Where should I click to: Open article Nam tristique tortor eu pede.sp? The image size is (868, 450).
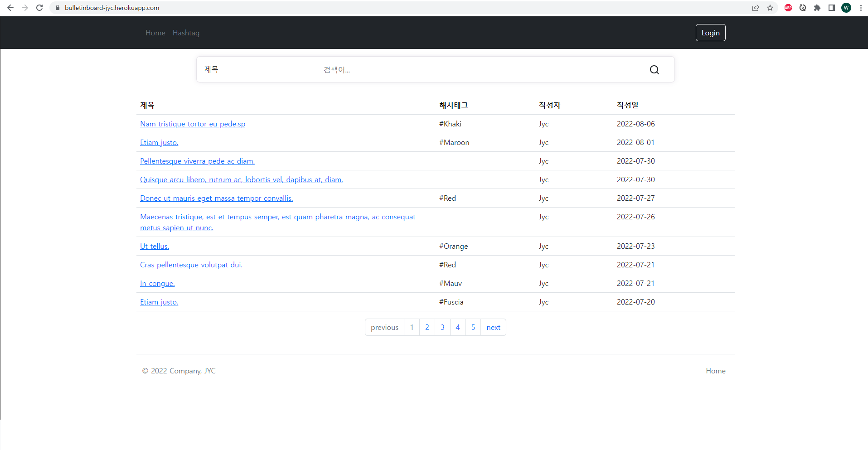tap(193, 124)
